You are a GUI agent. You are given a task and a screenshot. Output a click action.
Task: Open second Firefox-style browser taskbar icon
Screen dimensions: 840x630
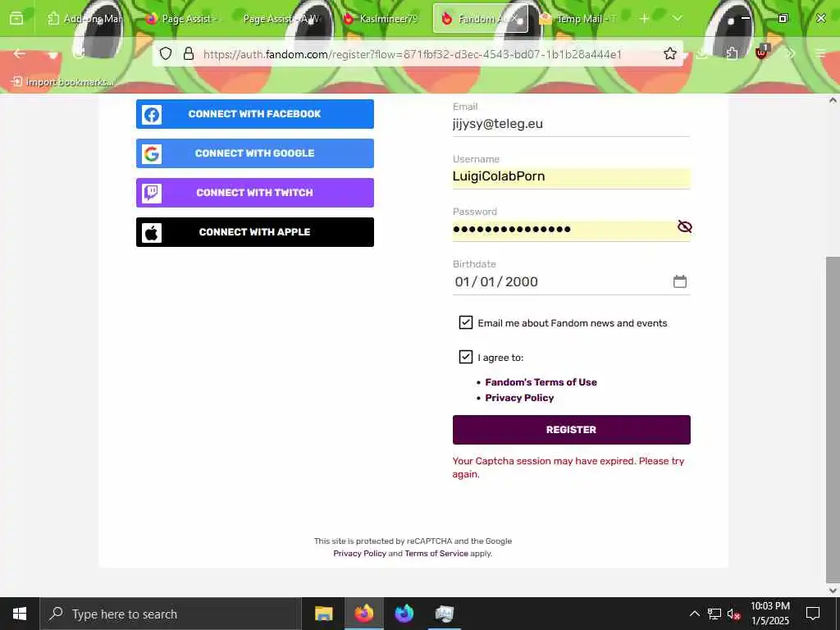(404, 614)
